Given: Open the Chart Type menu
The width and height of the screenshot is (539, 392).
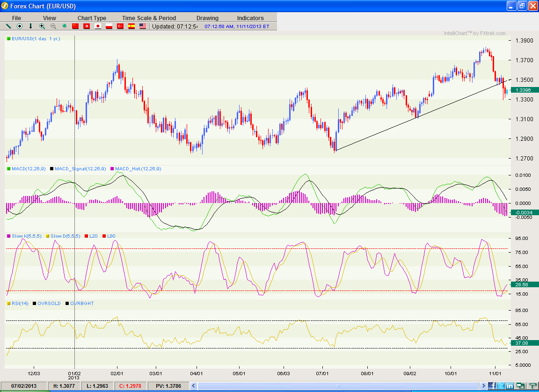Looking at the screenshot, I should (92, 18).
